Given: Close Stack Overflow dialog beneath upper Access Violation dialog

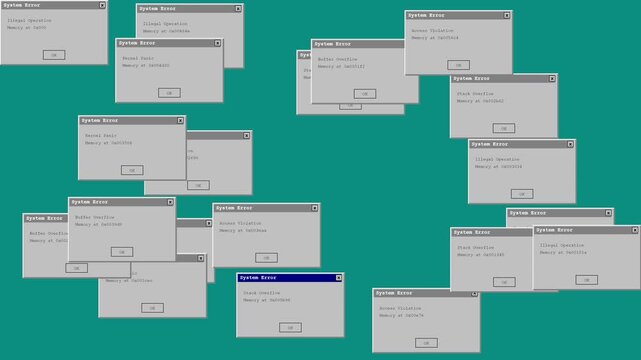Looking at the screenshot, I should click(x=552, y=78).
